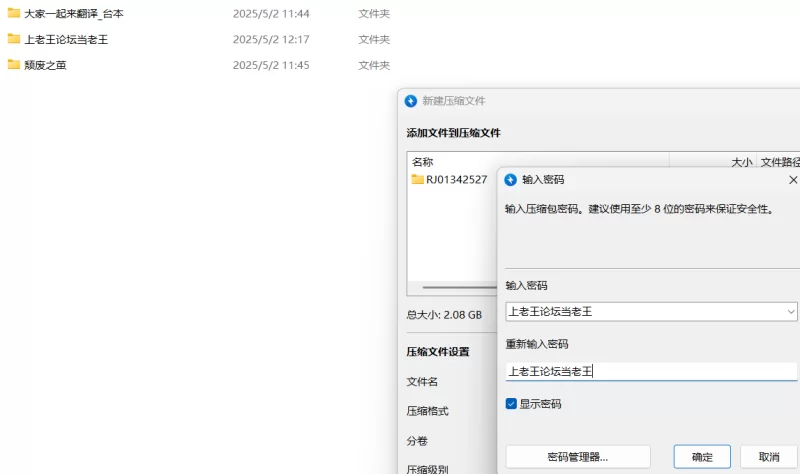This screenshot has width=800, height=474.
Task: Click into the 输入密码 text field
Action: (640, 312)
